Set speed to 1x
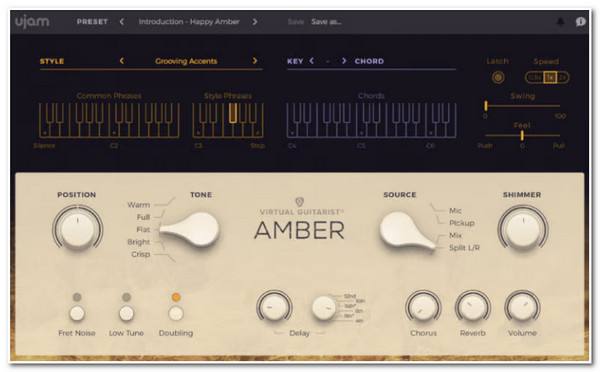This screenshot has width=600, height=372. coord(550,77)
